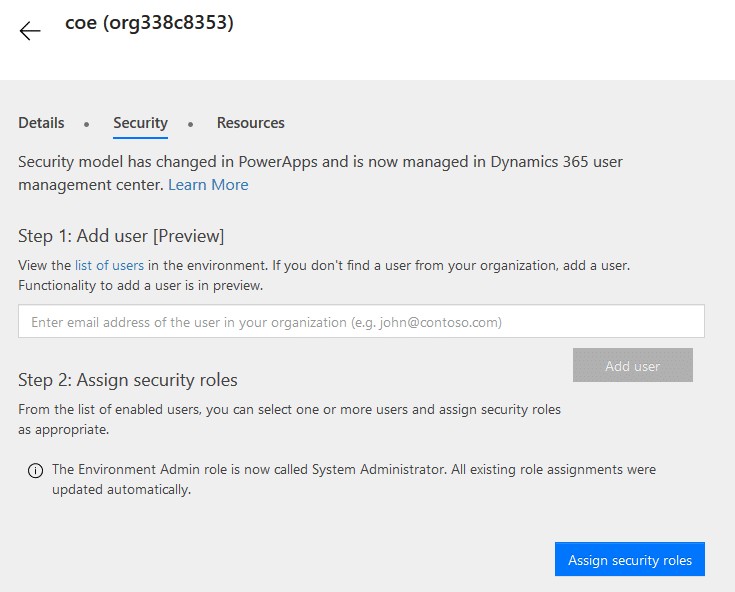The image size is (735, 592).
Task: Click the dot separator between Security and Resources
Action: coord(190,124)
